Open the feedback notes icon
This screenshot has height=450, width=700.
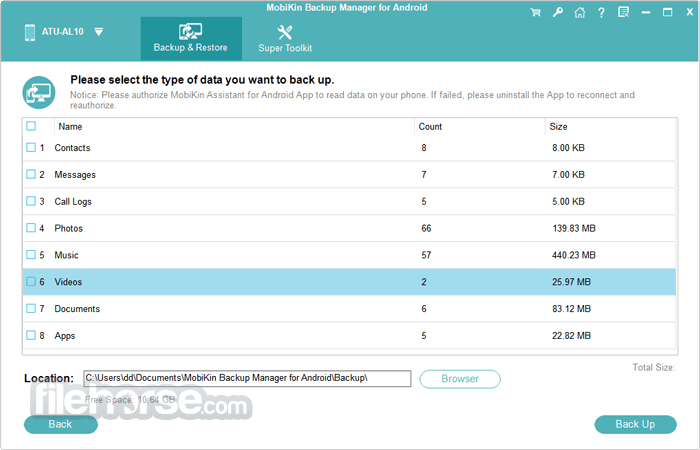point(623,12)
